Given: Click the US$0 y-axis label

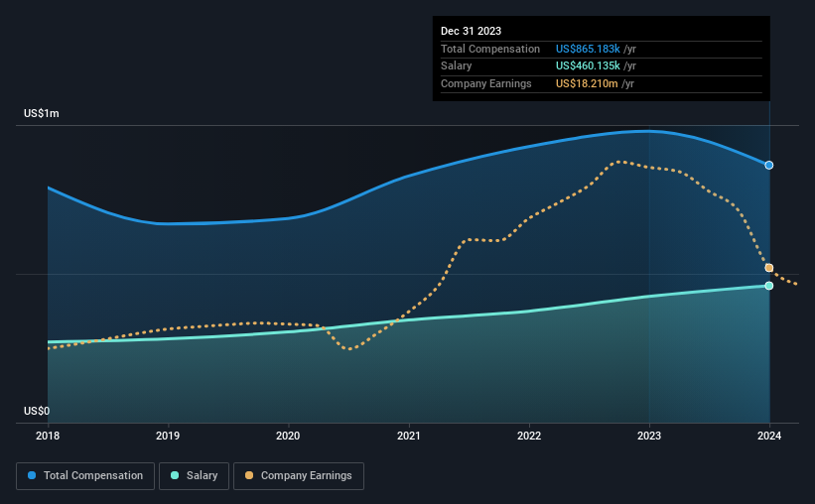Looking at the screenshot, I should click(37, 411).
